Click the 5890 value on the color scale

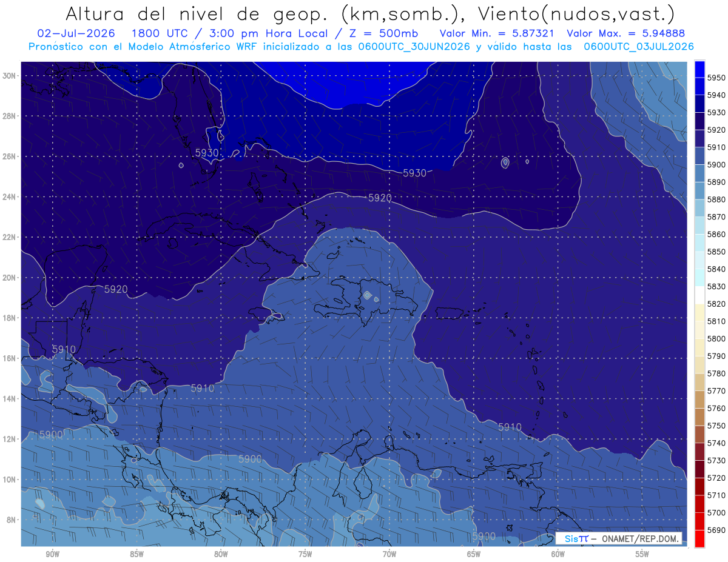tap(716, 182)
